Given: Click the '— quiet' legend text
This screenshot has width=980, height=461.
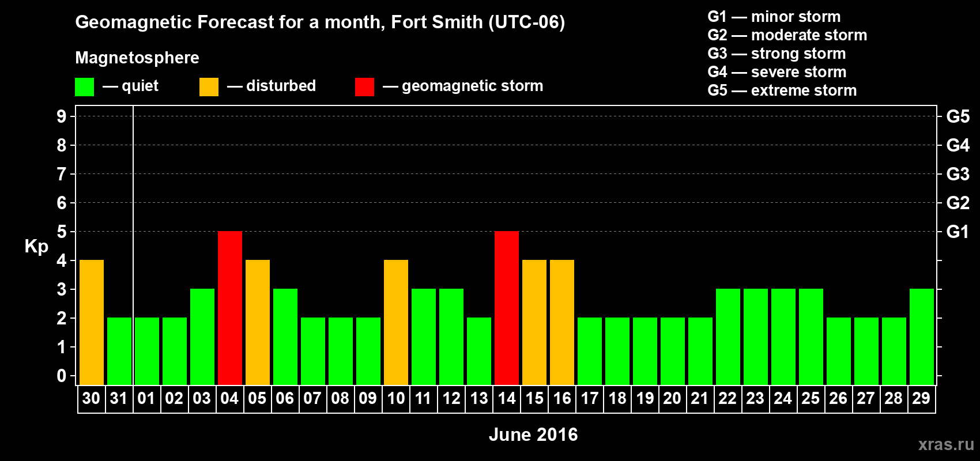Looking at the screenshot, I should click(x=130, y=86).
